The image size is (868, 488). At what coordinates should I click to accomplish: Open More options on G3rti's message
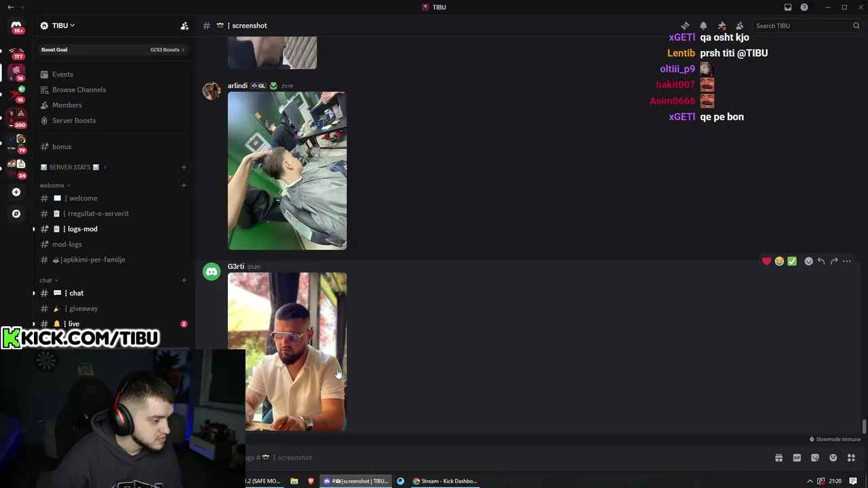pos(846,261)
